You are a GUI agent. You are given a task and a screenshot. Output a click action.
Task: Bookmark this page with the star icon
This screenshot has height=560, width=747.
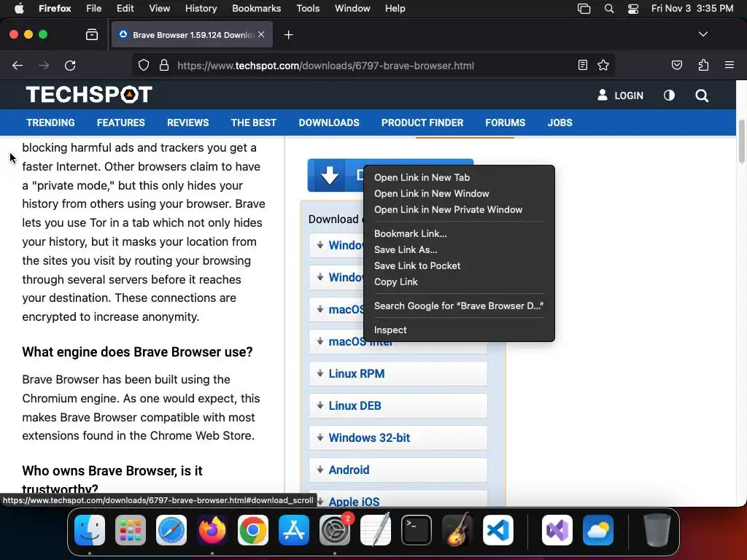pyautogui.click(x=603, y=65)
